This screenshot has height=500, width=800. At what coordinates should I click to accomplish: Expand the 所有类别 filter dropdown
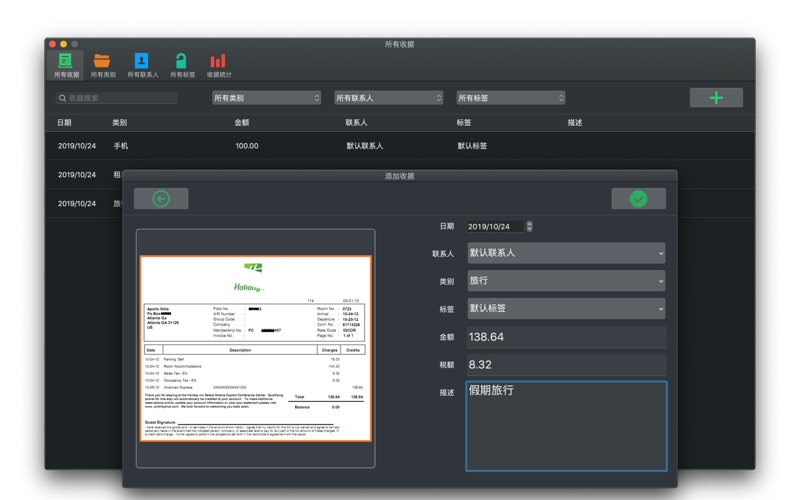tap(266, 98)
